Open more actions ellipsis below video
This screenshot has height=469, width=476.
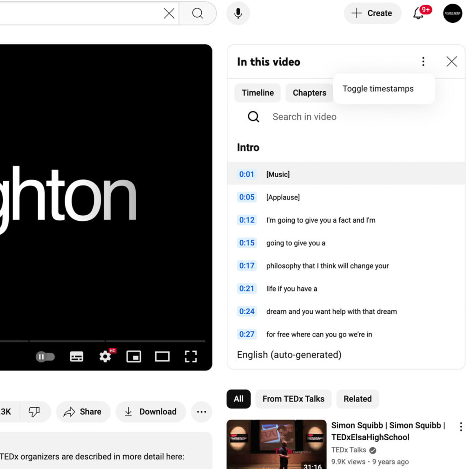click(202, 412)
